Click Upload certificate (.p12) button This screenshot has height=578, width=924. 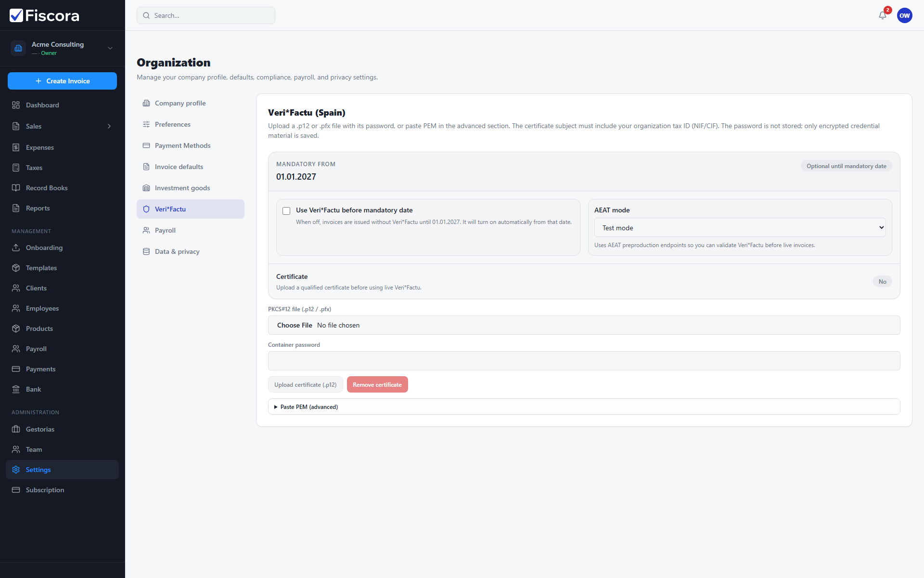pos(306,384)
